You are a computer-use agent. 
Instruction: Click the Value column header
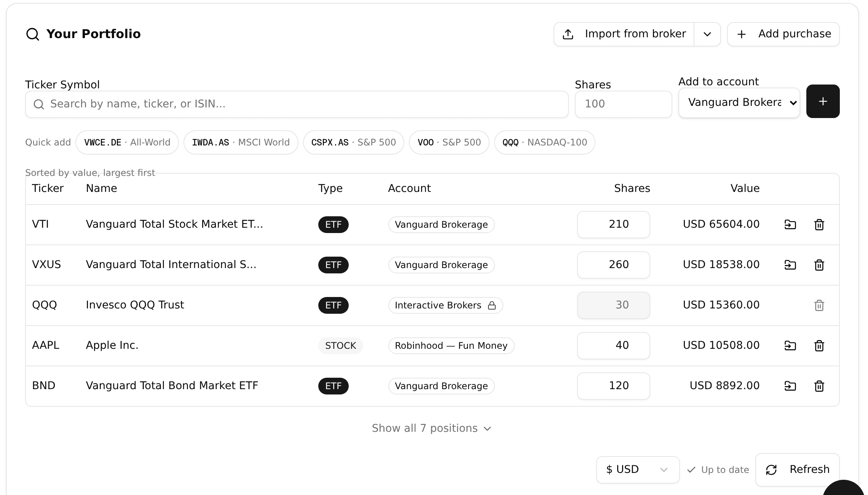[745, 188]
